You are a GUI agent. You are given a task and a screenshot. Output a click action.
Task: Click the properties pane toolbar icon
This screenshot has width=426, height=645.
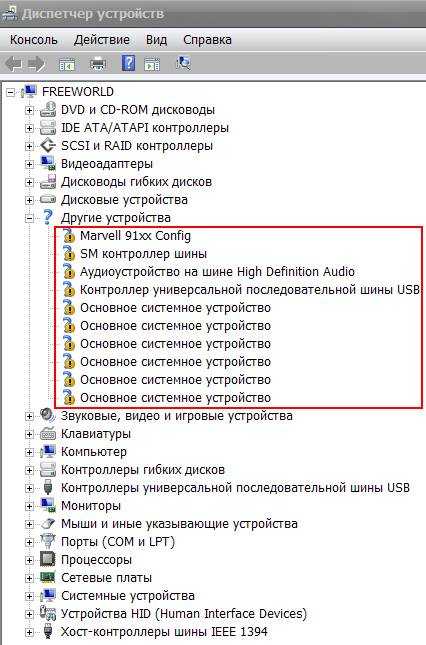click(152, 65)
